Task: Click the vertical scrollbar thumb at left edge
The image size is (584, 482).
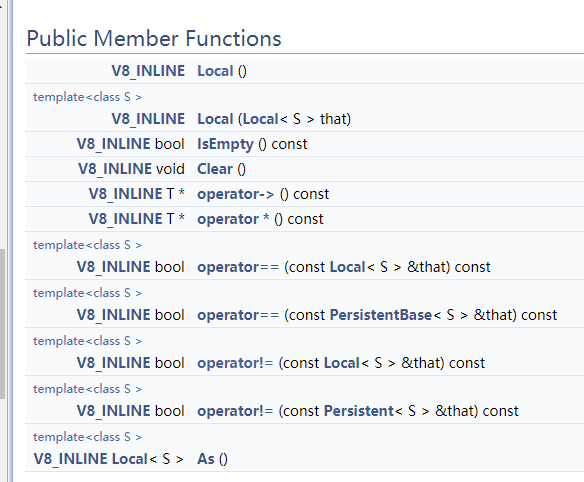Action: [x=2, y=324]
